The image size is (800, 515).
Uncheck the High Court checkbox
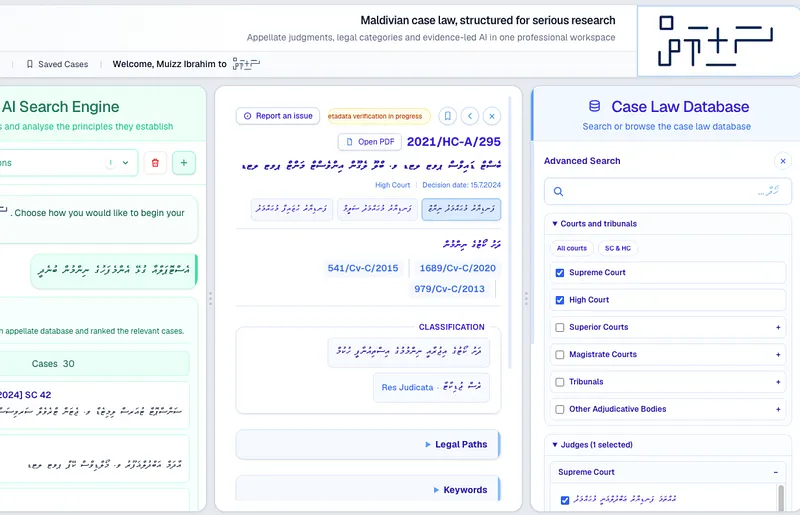tap(560, 300)
